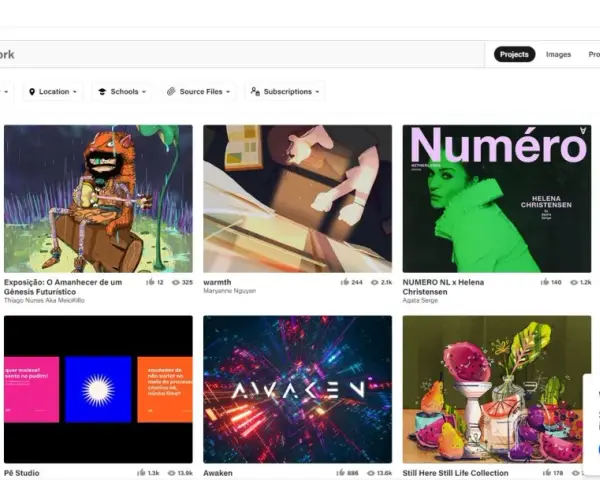Click the like icon on Awaken project

(x=341, y=473)
